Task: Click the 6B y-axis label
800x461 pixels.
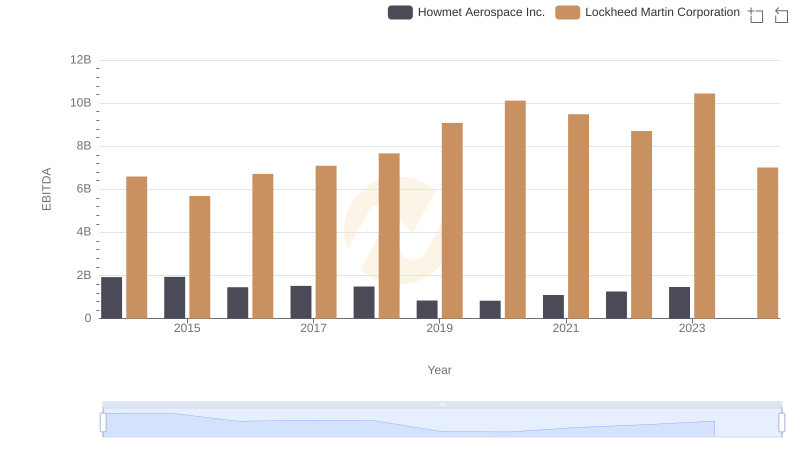Action: pos(84,189)
